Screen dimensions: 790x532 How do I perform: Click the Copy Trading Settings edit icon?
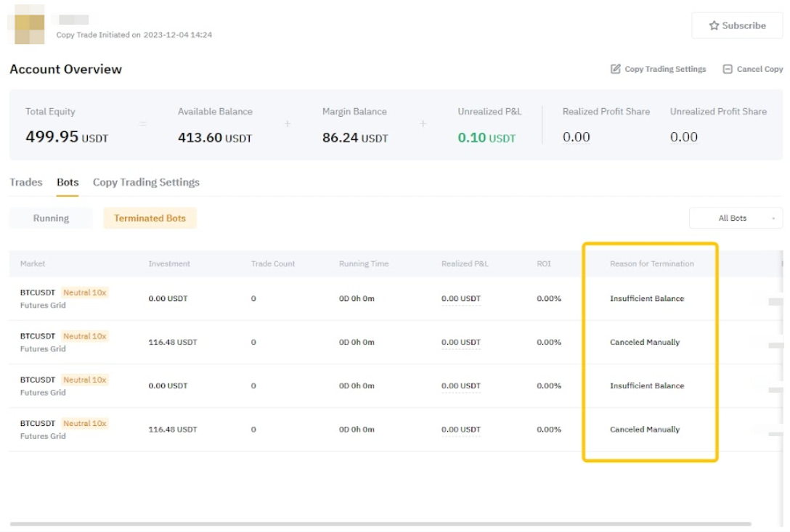[616, 69]
